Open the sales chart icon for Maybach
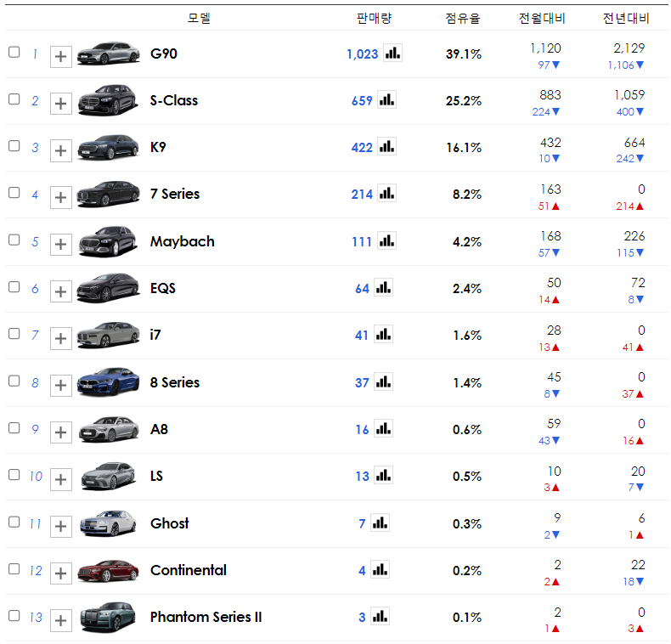The width and height of the screenshot is (671, 644). [386, 241]
